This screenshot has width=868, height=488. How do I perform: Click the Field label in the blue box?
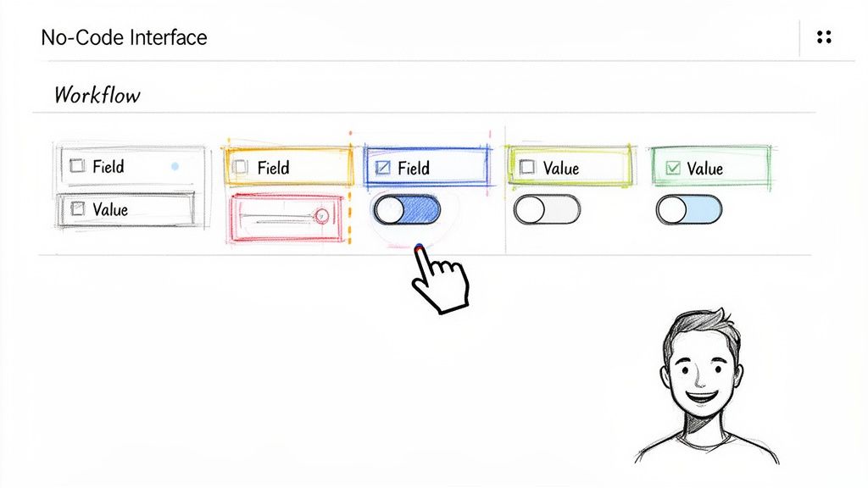pos(414,168)
